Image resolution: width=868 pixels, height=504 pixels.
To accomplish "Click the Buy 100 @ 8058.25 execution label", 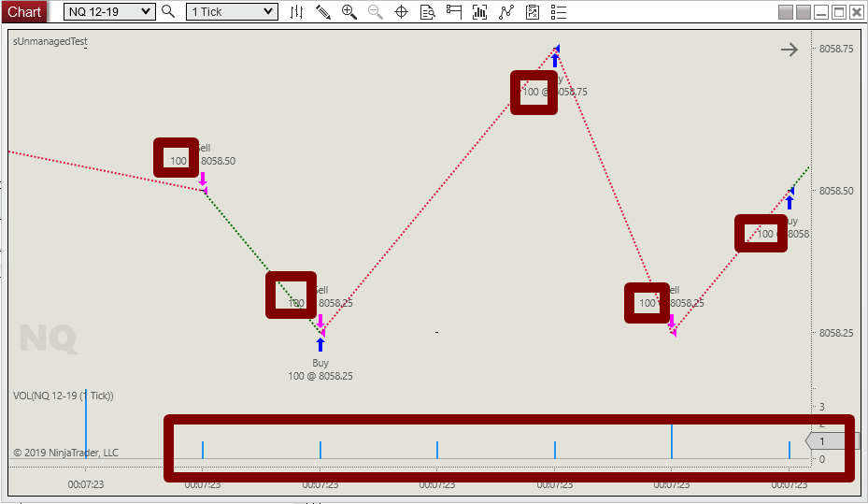I will (x=320, y=369).
